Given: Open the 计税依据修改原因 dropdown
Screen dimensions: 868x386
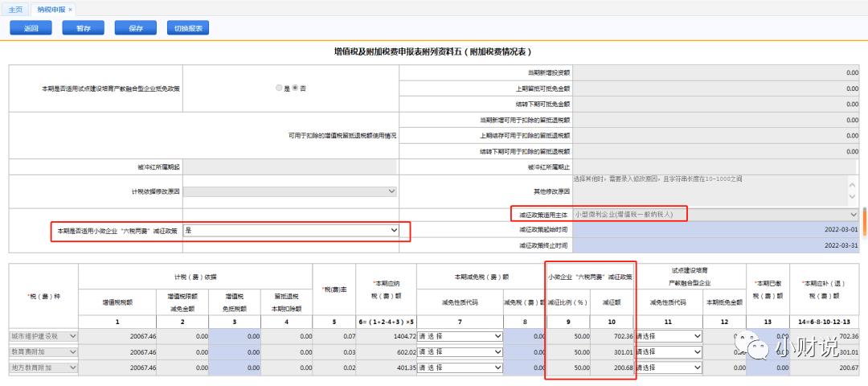Looking at the screenshot, I should point(290,191).
